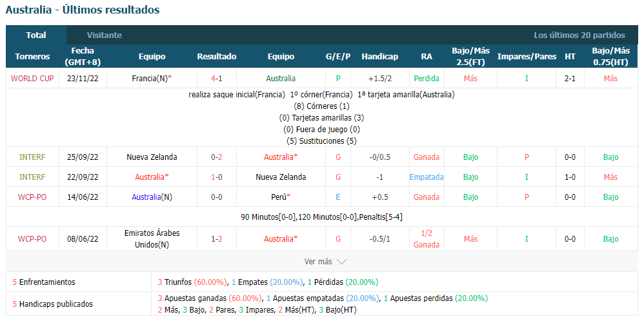This screenshot has width=644, height=321.
Task: Click INTERF tournament in the 25/09/22 row
Action: click(x=32, y=157)
